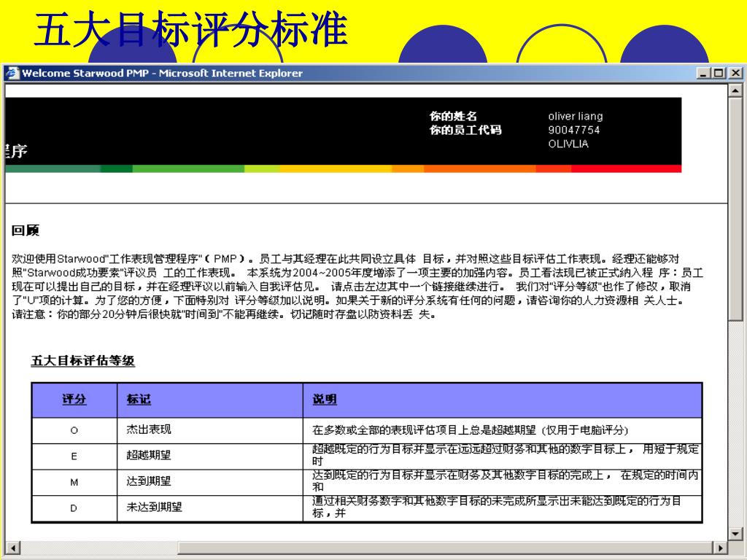This screenshot has height=560, width=747.
Task: Click the 你的姓名 label
Action: point(453,116)
